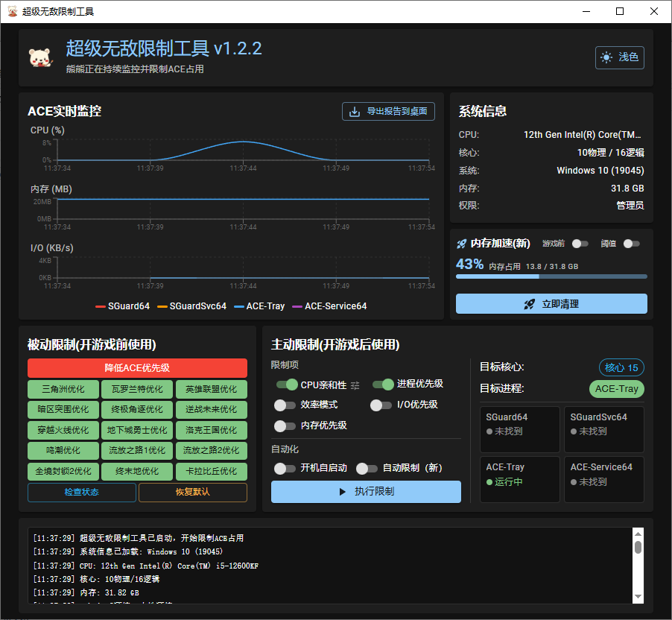
Task: Apply 洛克王国优化 preset
Action: (x=212, y=431)
